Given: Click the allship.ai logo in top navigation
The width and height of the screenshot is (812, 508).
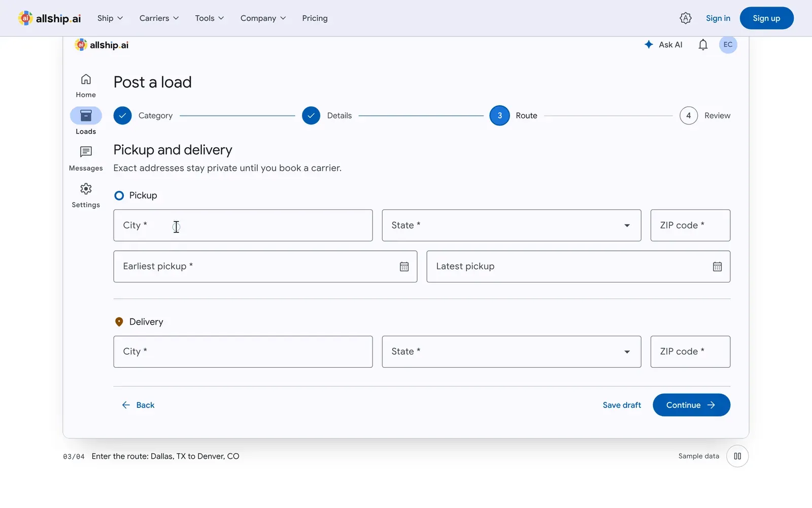Looking at the screenshot, I should pyautogui.click(x=49, y=18).
